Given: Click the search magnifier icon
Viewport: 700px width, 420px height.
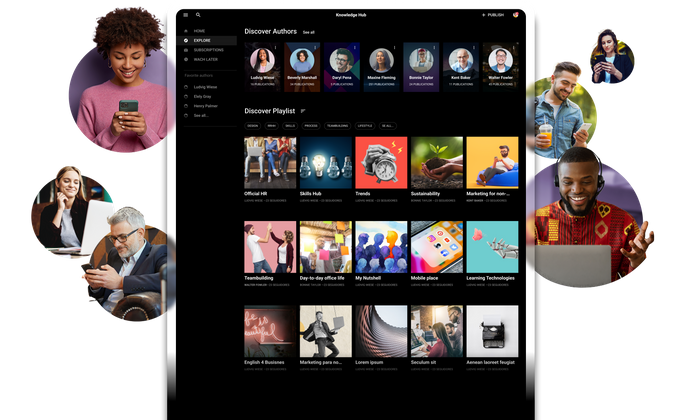Looking at the screenshot, I should pos(198,15).
